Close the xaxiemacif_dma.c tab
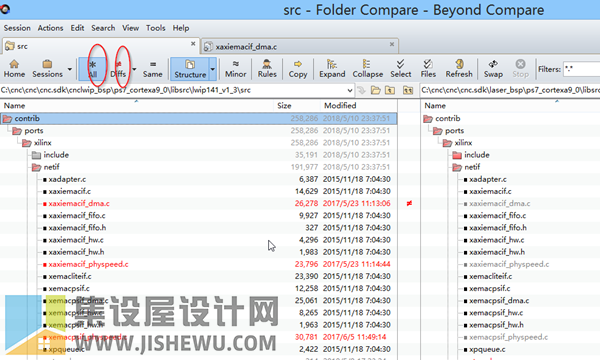The image size is (600, 360). (x=392, y=44)
